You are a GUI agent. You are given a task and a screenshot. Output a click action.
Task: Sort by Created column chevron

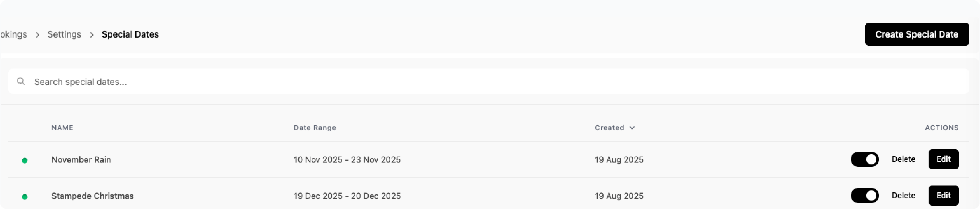(632, 128)
